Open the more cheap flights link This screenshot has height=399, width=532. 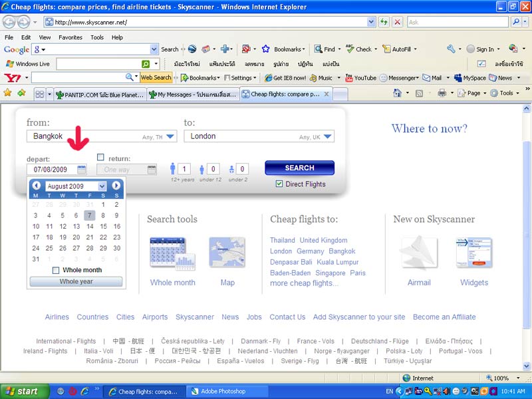pyautogui.click(x=304, y=283)
